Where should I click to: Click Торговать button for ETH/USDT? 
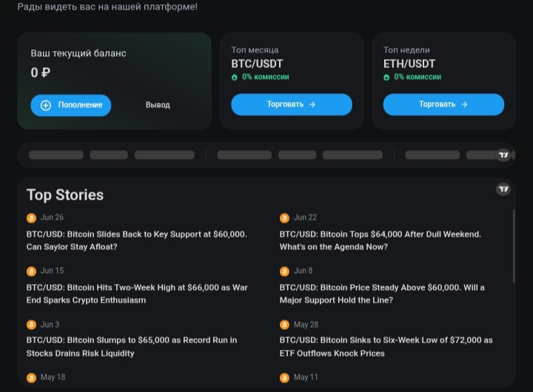pyautogui.click(x=443, y=104)
